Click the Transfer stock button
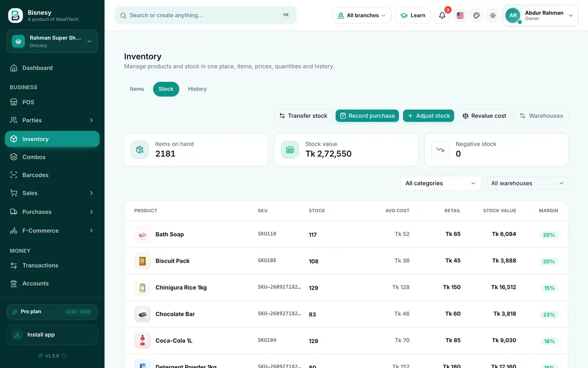This screenshot has width=588, height=368. pyautogui.click(x=303, y=115)
